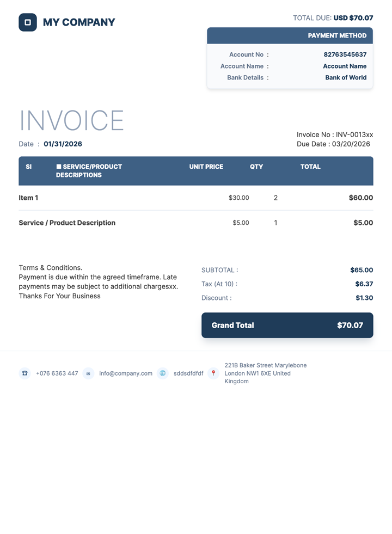Image resolution: width=392 pixels, height=534 pixels.
Task: Click the globe website icon
Action: [162, 373]
